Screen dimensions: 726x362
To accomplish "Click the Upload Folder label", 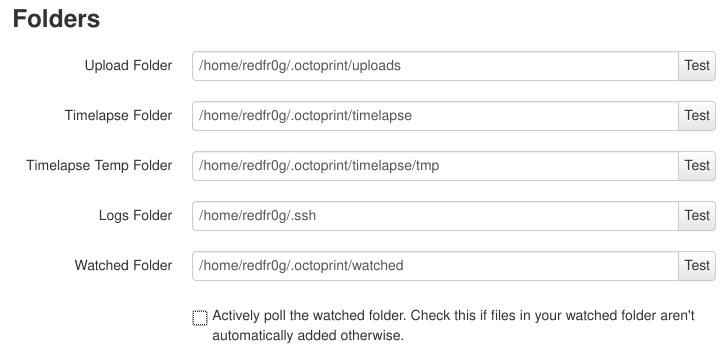I will click(x=128, y=66).
